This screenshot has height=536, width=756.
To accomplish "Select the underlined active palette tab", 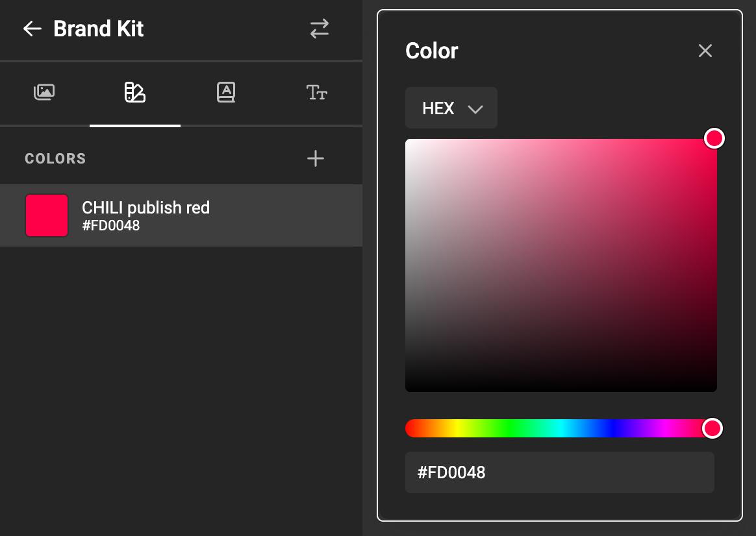I will click(134, 92).
